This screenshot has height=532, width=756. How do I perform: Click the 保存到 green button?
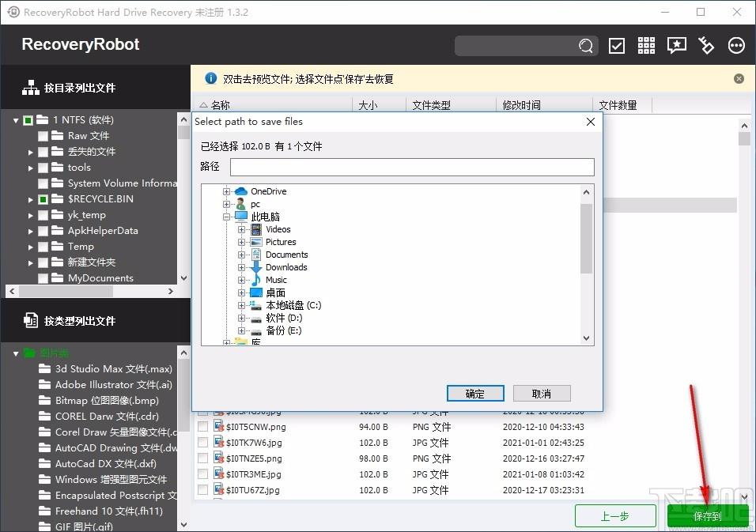[x=708, y=516]
